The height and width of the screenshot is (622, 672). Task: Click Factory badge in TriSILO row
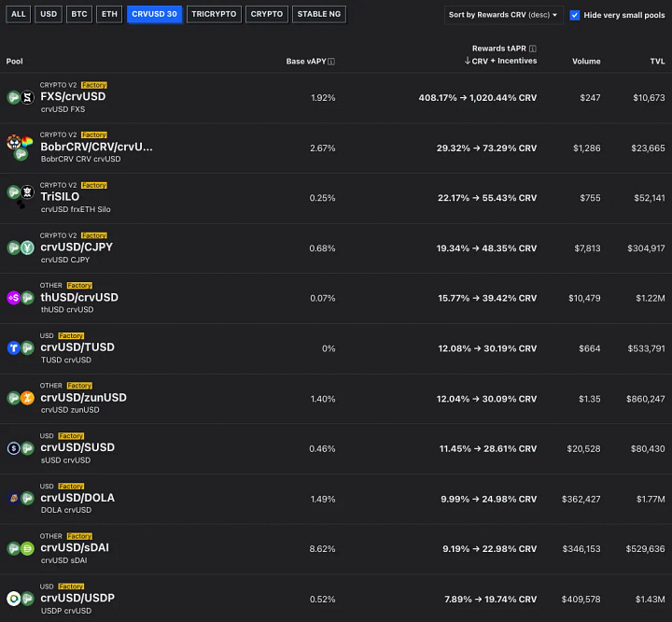pos(94,185)
